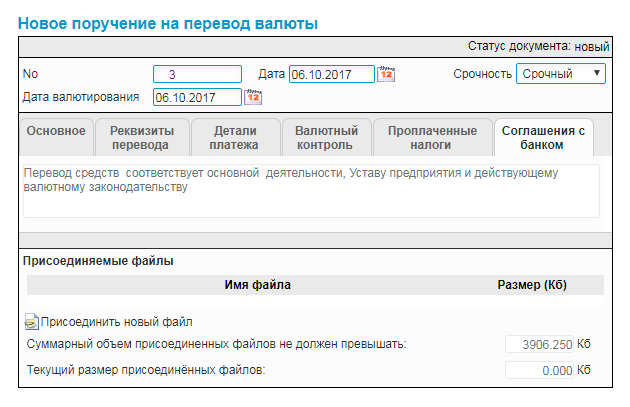Click the 3906.250 max file size field
The height and width of the screenshot is (407, 630).
click(x=539, y=344)
